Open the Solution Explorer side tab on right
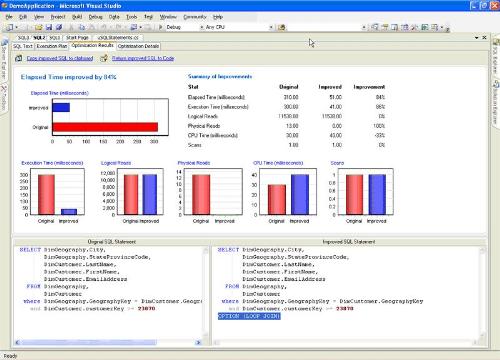This screenshot has width=500, height=360. [496, 102]
